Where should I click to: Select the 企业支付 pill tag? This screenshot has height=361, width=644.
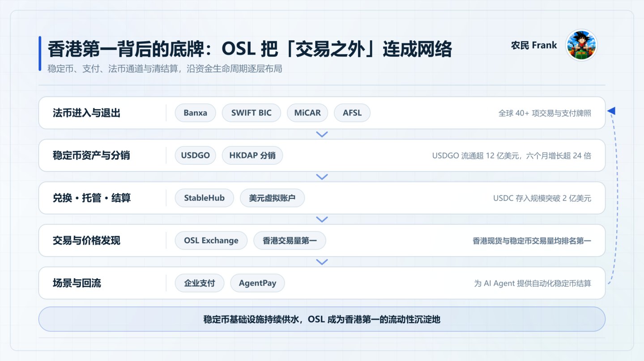pos(200,283)
